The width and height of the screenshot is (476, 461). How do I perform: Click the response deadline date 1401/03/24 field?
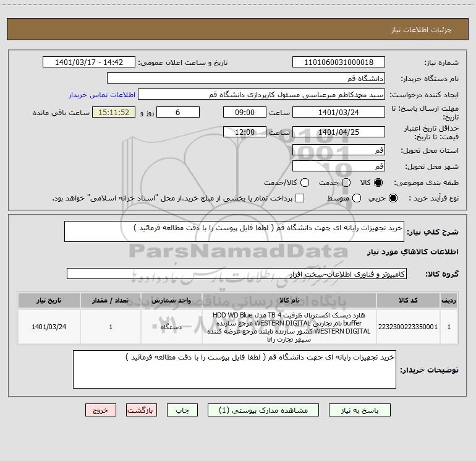339,112
